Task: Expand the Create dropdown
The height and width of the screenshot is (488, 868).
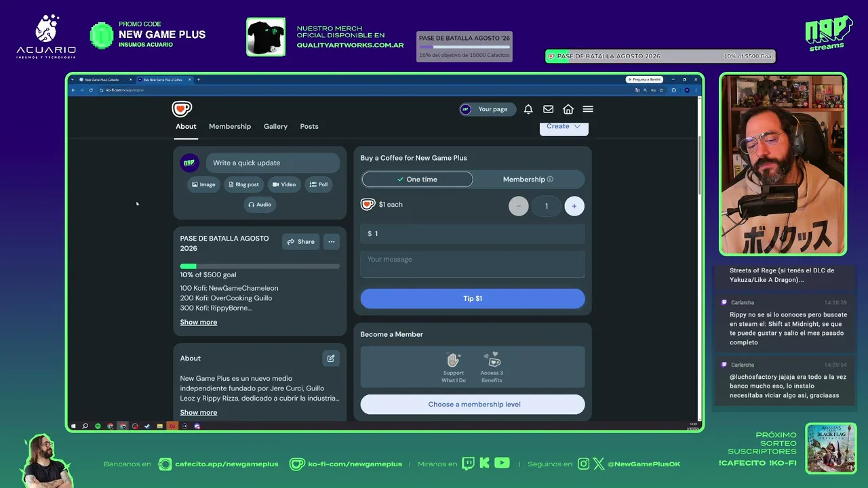Action: 564,127
